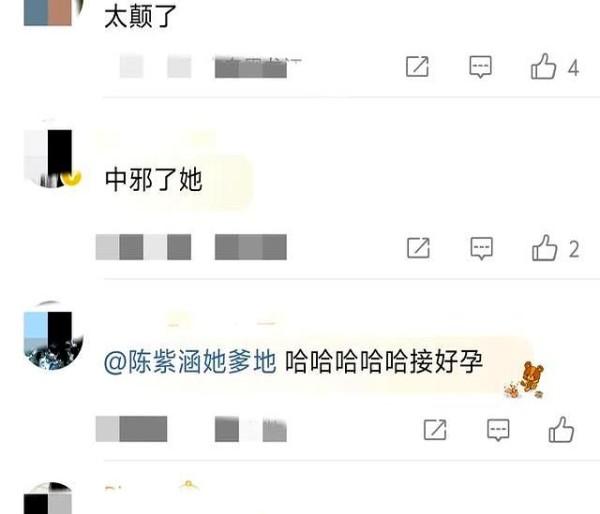Image resolution: width=600 pixels, height=514 pixels.
Task: Open the partially visible bottom commenter avatar
Action: [x=49, y=498]
